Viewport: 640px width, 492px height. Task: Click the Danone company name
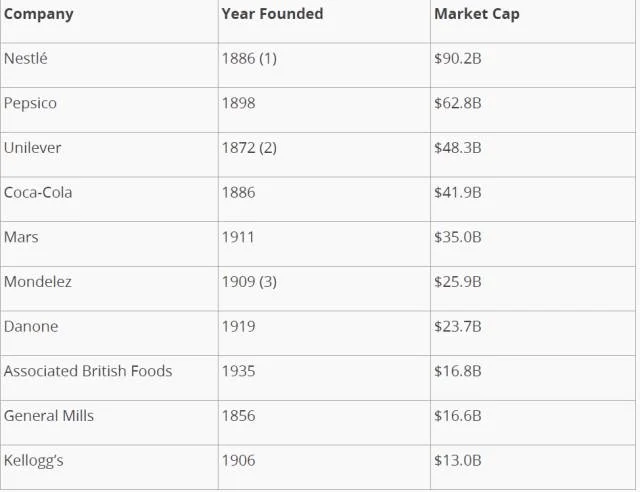point(31,327)
